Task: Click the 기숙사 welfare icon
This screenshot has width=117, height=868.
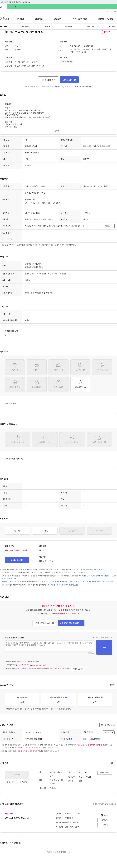Action: (36, 367)
